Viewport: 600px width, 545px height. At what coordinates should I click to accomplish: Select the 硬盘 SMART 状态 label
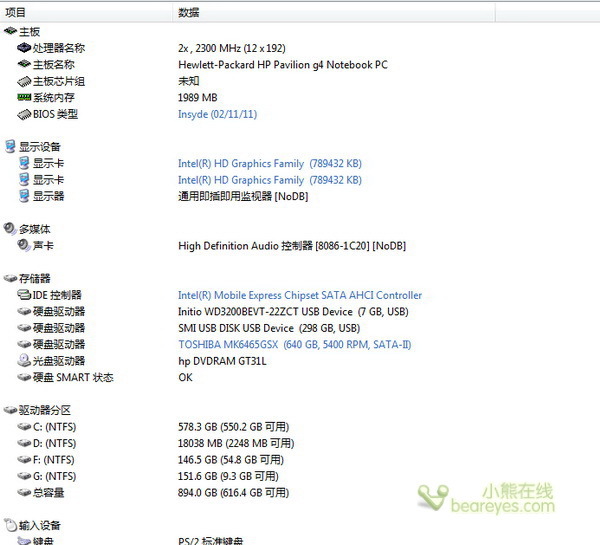[x=73, y=377]
